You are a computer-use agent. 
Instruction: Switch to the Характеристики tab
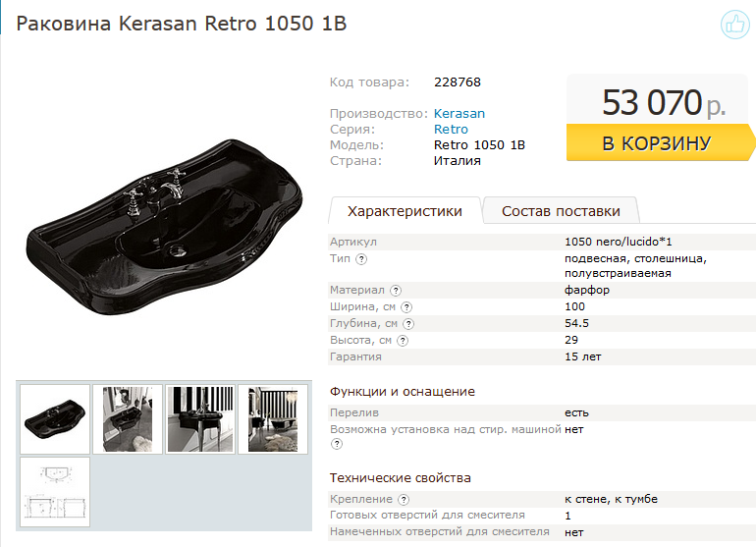click(405, 211)
